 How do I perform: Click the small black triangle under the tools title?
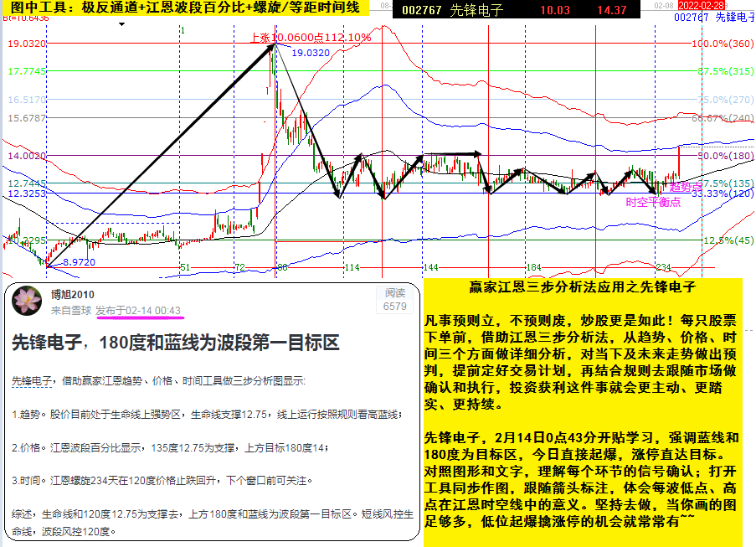[x=122, y=24]
